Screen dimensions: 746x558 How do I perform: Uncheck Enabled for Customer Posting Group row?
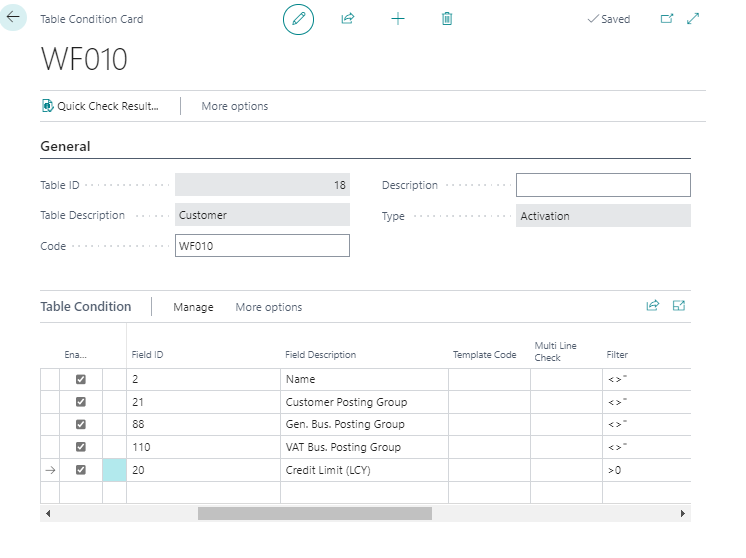pos(81,402)
